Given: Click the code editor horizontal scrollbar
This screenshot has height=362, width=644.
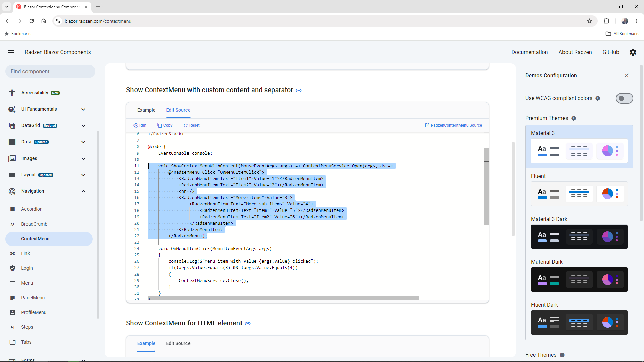Looking at the screenshot, I should coord(283,298).
